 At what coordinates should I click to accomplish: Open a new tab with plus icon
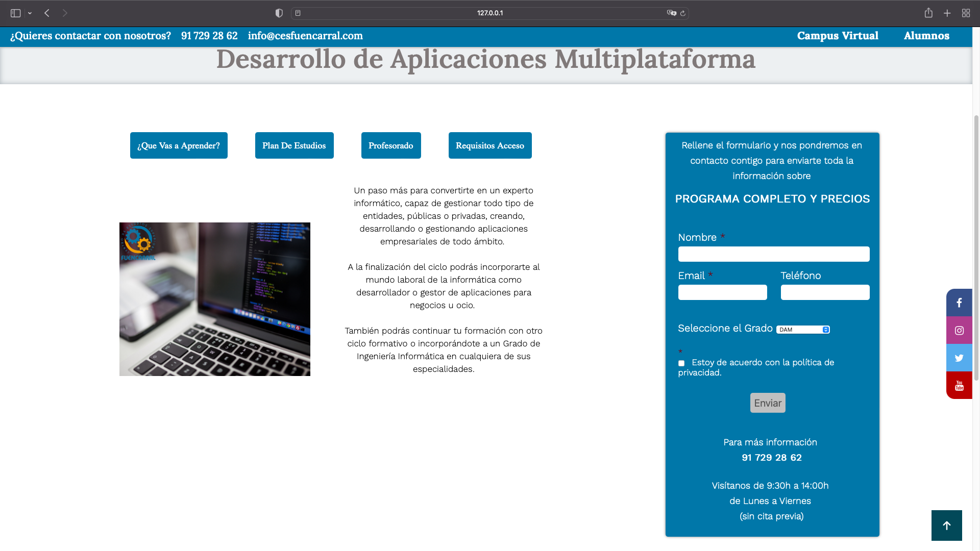click(947, 13)
